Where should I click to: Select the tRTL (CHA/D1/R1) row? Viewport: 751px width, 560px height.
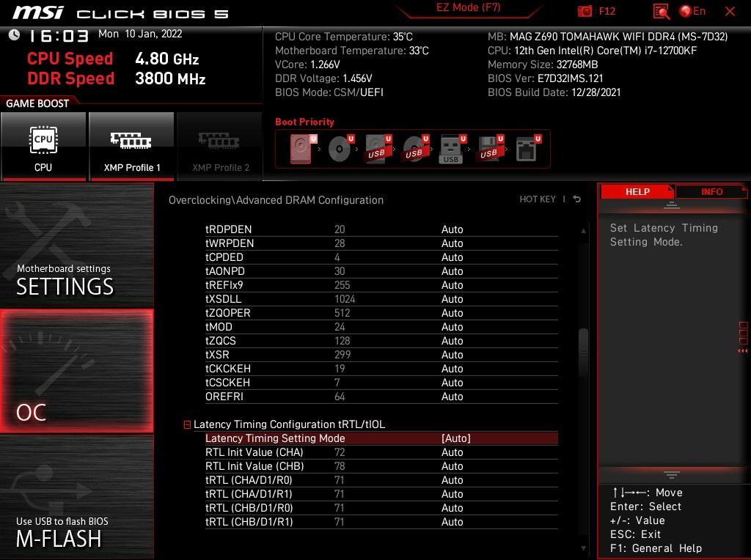coord(381,494)
